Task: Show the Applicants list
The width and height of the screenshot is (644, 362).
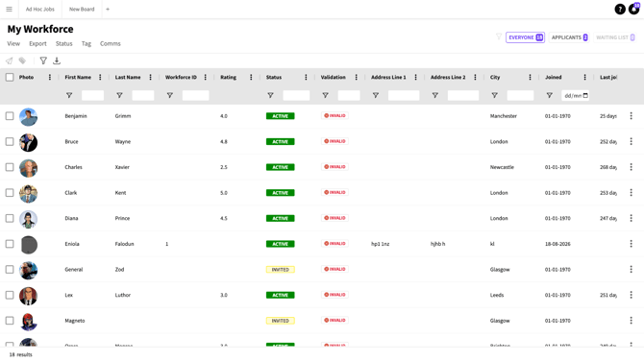Action: tap(569, 37)
